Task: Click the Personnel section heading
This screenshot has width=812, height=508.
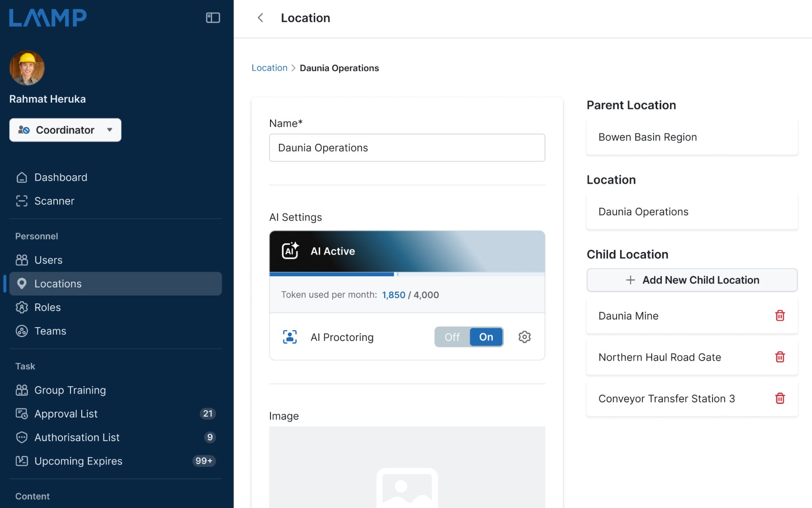Action: point(37,236)
